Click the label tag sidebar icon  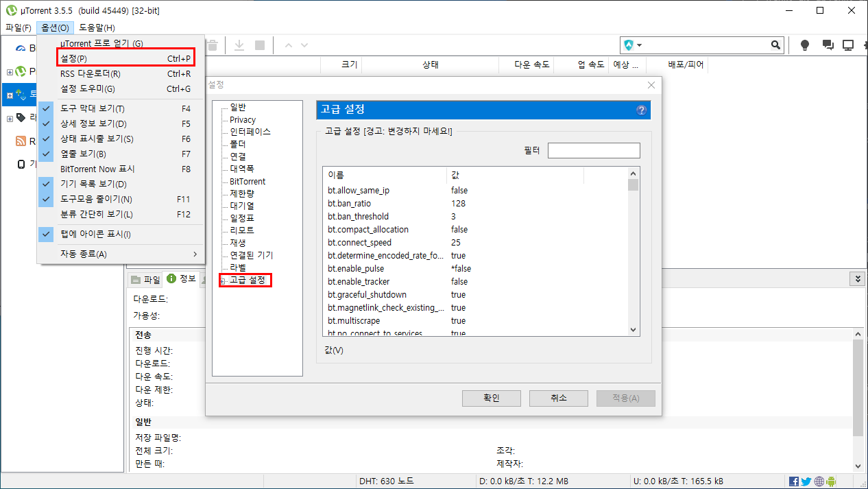coord(21,117)
